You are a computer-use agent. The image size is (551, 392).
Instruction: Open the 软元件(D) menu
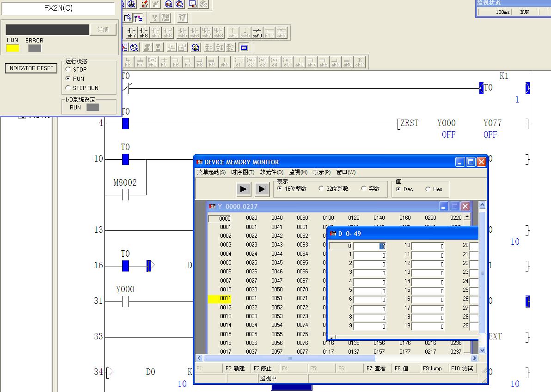271,172
